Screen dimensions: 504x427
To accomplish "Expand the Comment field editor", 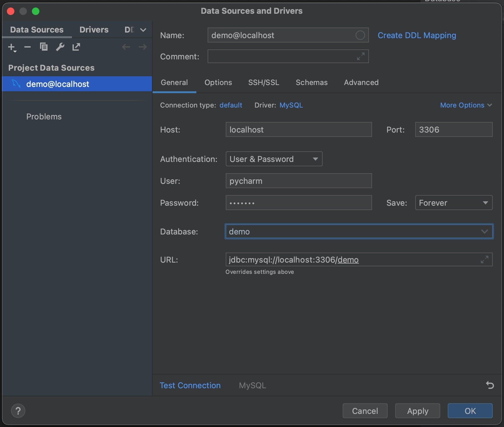I will coord(361,56).
